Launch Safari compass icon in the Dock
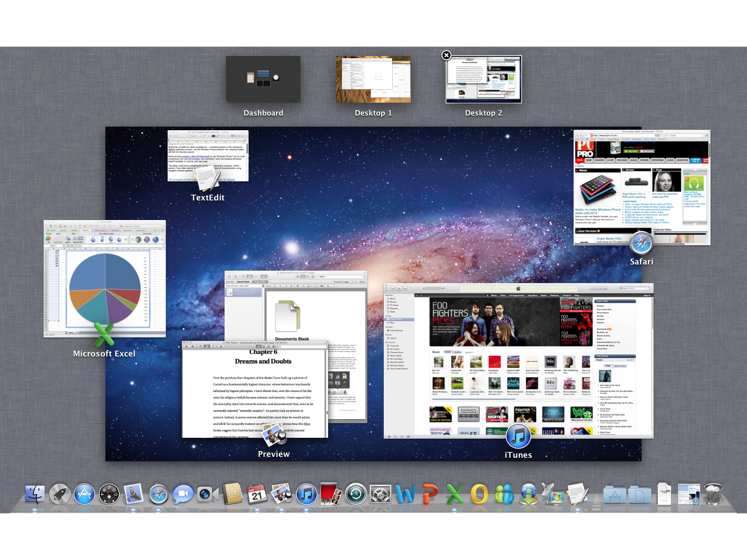Image resolution: width=747 pixels, height=560 pixels. click(159, 494)
